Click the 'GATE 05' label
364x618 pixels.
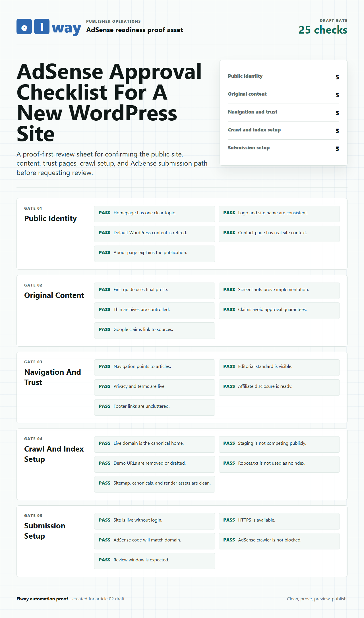click(x=33, y=516)
